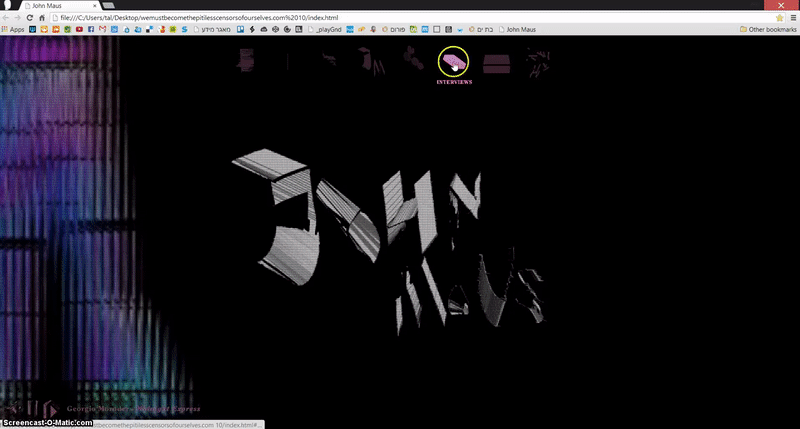Click the navigation icon right of Interviews
This screenshot has height=429, width=800.
click(x=496, y=64)
